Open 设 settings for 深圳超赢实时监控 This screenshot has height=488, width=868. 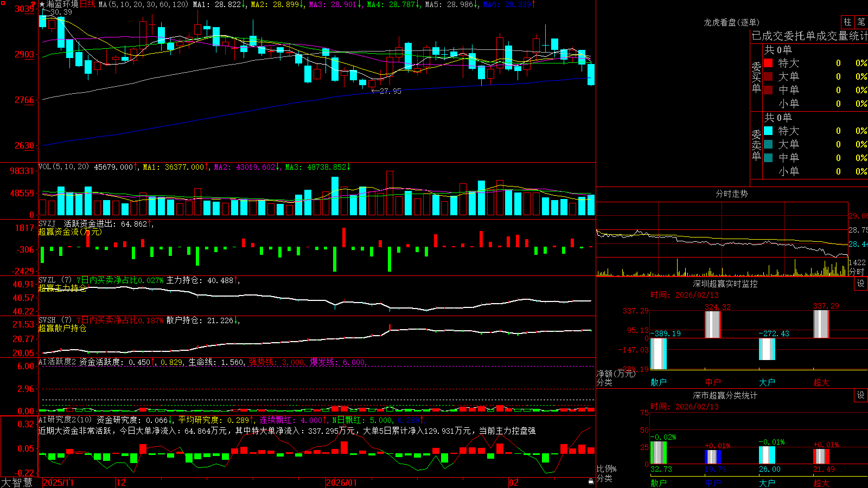pos(861,284)
